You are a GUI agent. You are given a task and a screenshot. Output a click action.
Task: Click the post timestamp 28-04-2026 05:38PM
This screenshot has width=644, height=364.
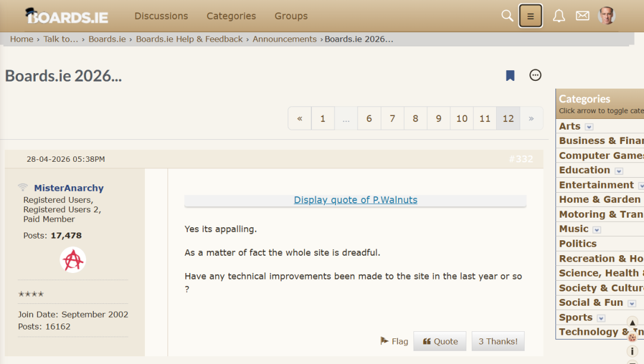pyautogui.click(x=66, y=159)
